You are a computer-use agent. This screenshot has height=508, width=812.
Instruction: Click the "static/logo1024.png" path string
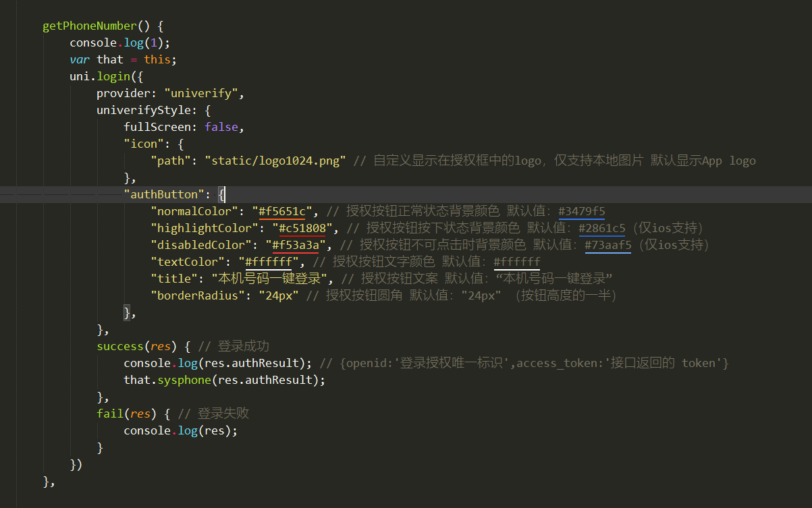pos(275,161)
